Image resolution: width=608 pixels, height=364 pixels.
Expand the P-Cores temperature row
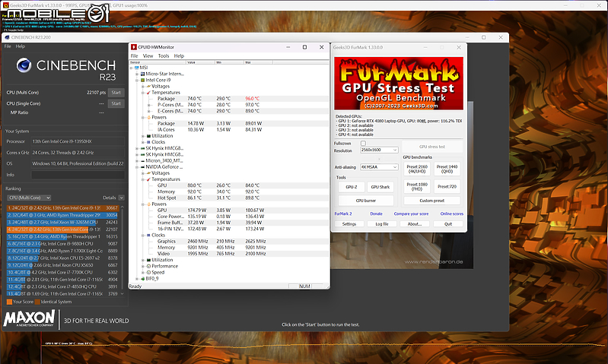pyautogui.click(x=149, y=105)
